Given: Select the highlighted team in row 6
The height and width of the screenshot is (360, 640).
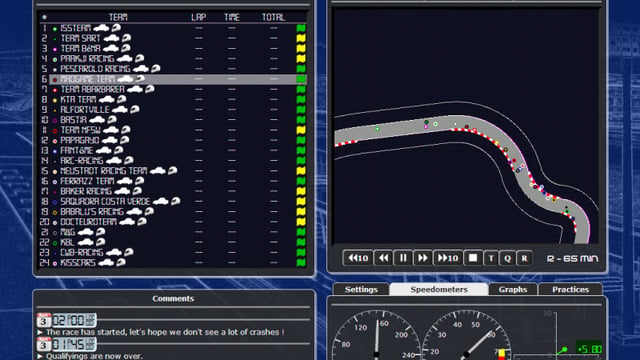Looking at the screenshot, I should (173, 79).
